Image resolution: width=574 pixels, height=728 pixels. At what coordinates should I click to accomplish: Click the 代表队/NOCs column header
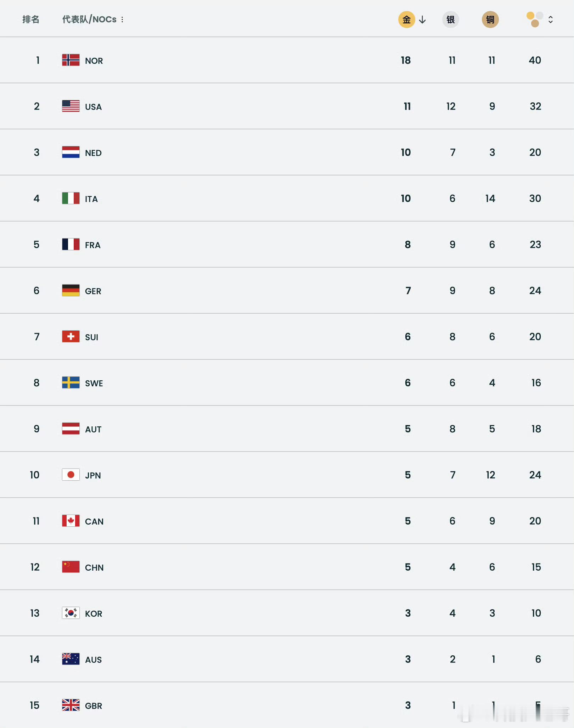click(89, 19)
